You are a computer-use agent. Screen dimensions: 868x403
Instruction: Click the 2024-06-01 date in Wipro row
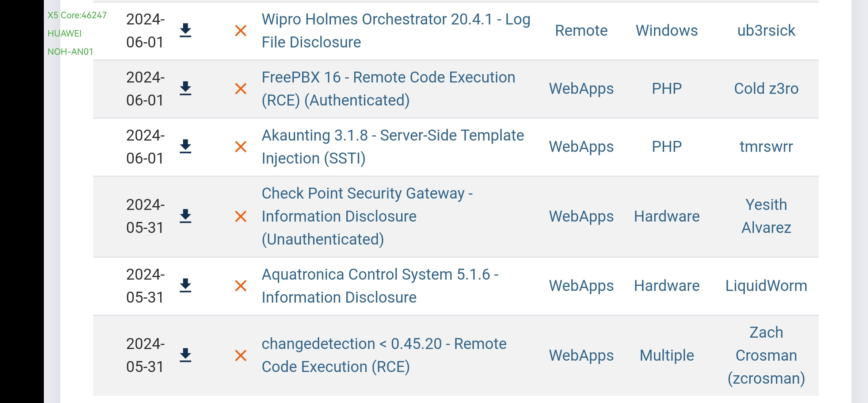[145, 31]
